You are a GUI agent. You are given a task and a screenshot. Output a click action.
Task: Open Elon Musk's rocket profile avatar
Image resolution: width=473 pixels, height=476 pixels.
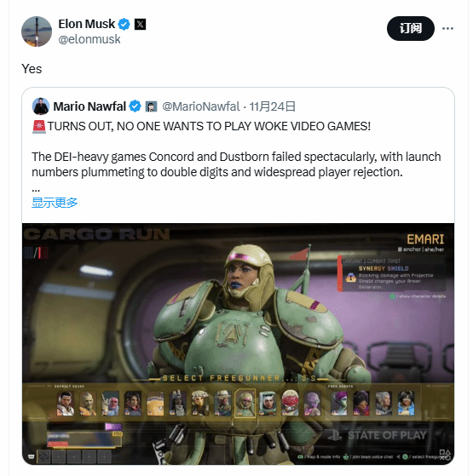(37, 32)
